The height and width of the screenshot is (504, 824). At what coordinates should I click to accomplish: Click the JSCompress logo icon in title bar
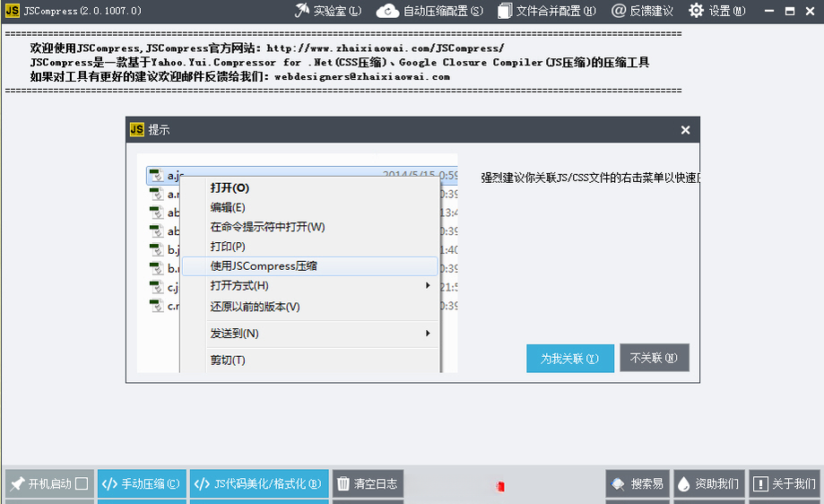[x=12, y=11]
